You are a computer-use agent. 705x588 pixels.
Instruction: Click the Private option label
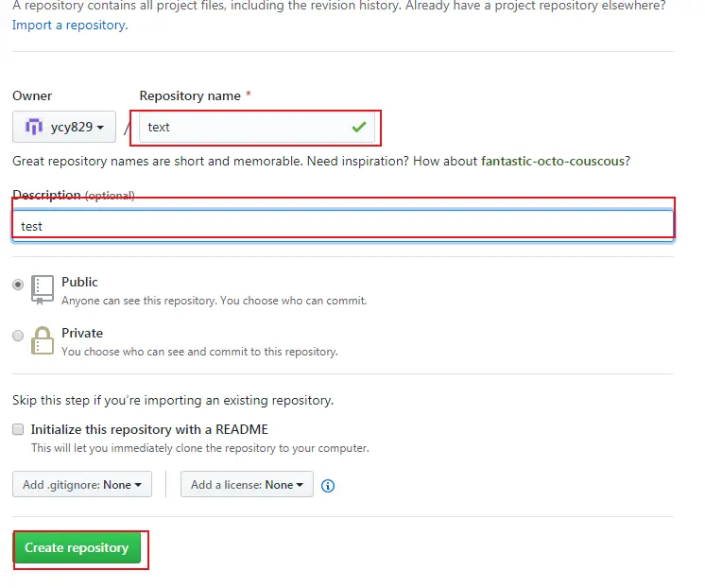click(82, 333)
